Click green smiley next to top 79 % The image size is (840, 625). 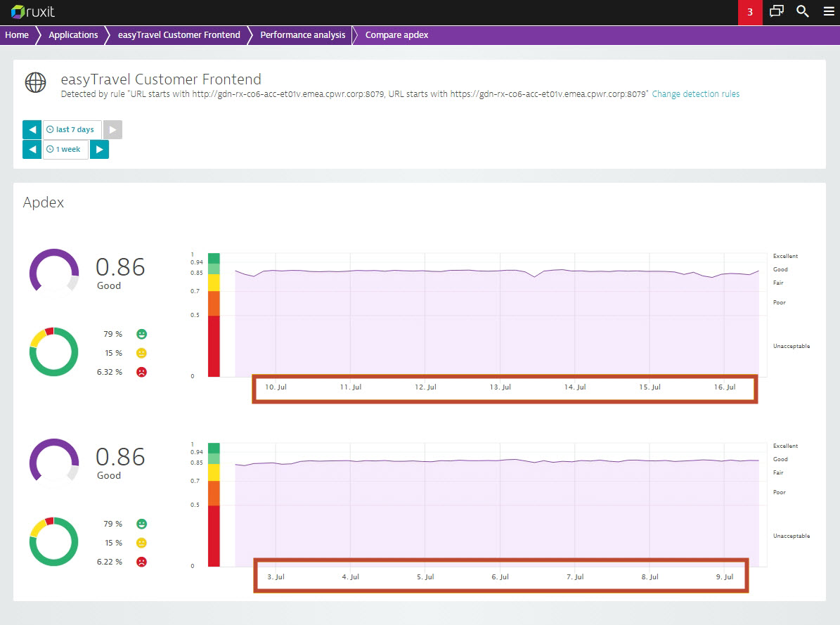141,334
